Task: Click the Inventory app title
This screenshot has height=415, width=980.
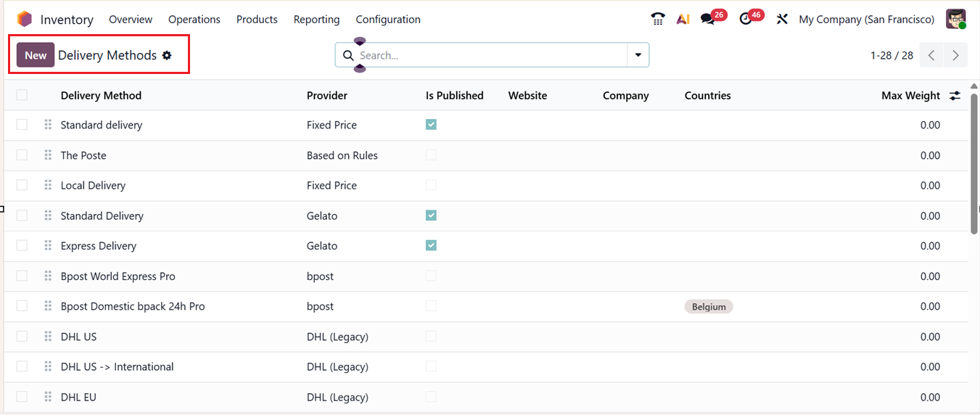Action: point(67,20)
